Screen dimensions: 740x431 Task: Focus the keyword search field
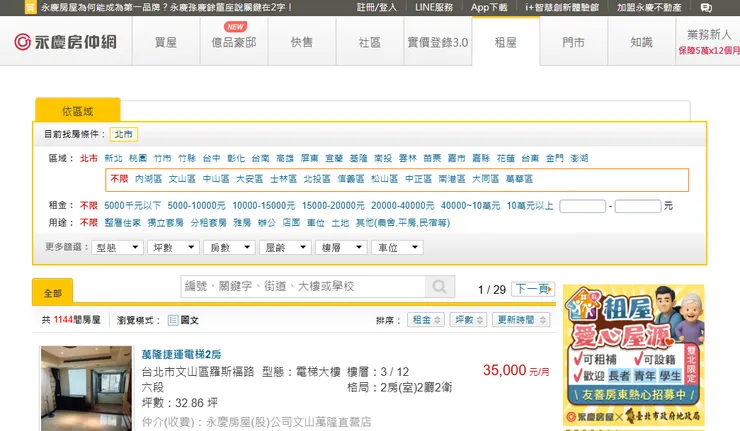(x=303, y=287)
